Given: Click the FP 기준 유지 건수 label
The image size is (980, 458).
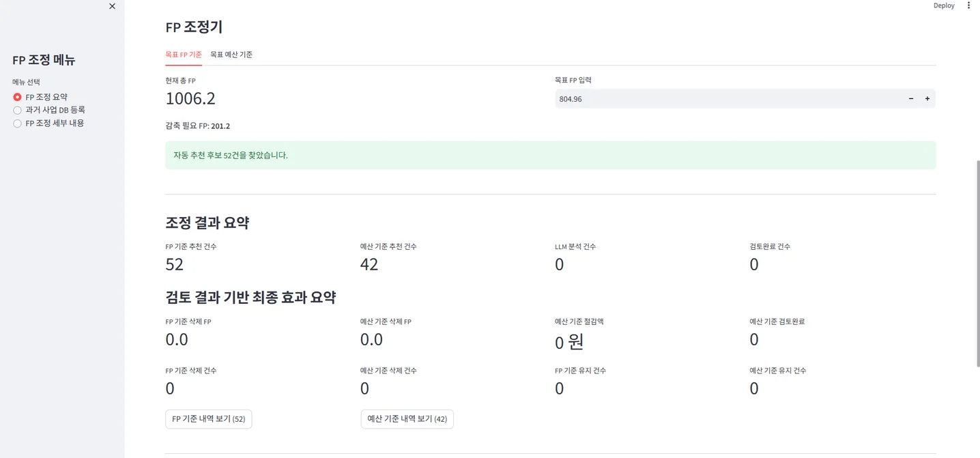Looking at the screenshot, I should tap(581, 371).
